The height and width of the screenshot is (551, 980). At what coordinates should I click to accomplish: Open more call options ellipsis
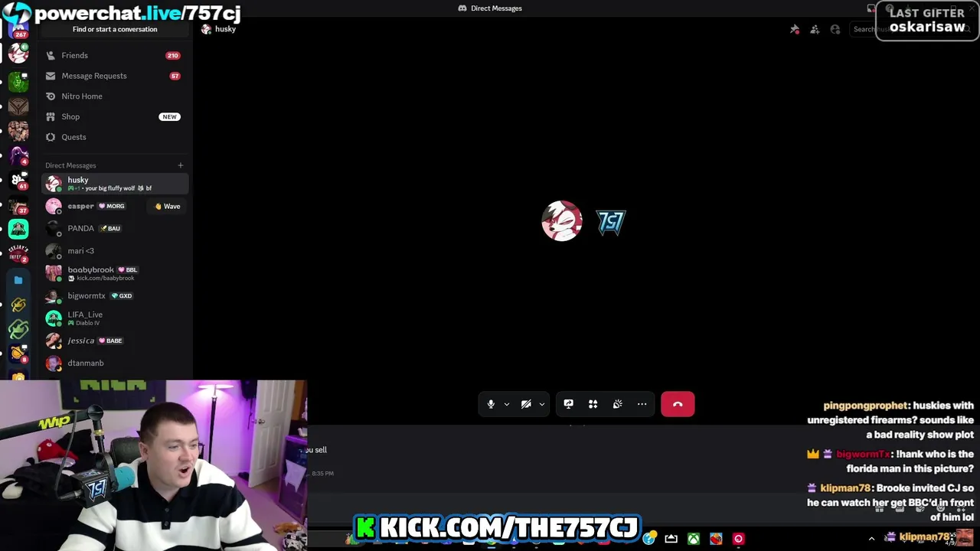coord(642,404)
